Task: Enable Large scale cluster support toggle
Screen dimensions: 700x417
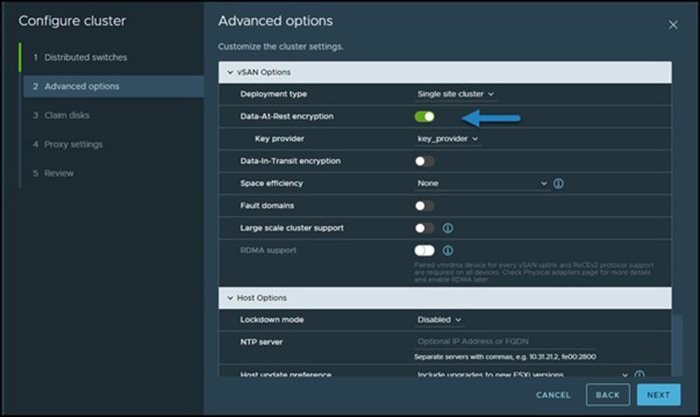Action: [425, 228]
